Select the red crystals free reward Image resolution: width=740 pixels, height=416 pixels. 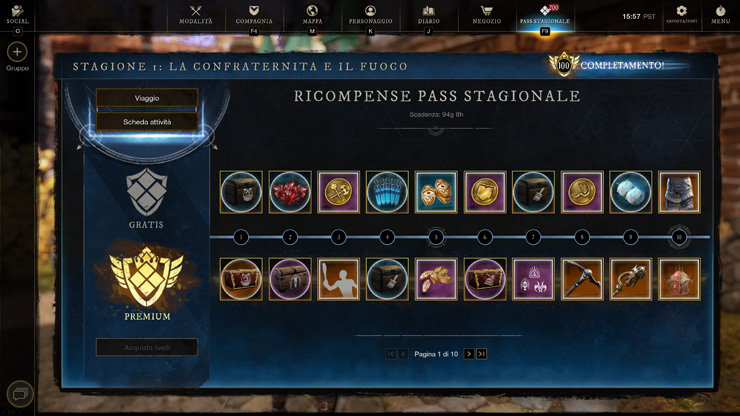pyautogui.click(x=290, y=192)
